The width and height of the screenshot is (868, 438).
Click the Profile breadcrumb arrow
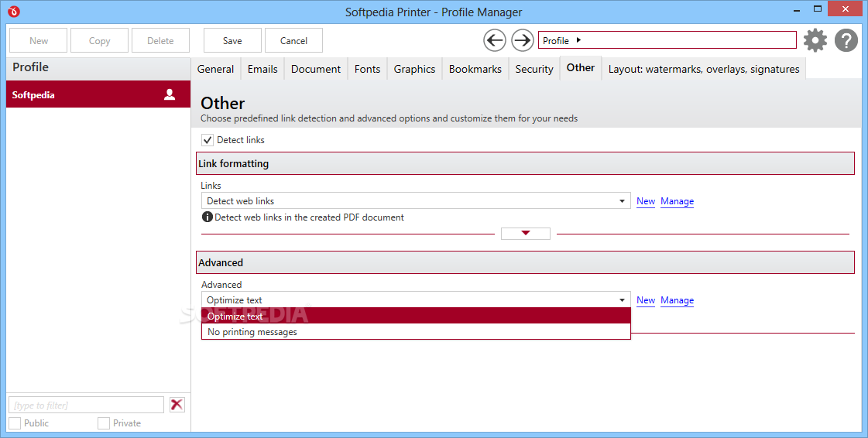click(x=578, y=39)
